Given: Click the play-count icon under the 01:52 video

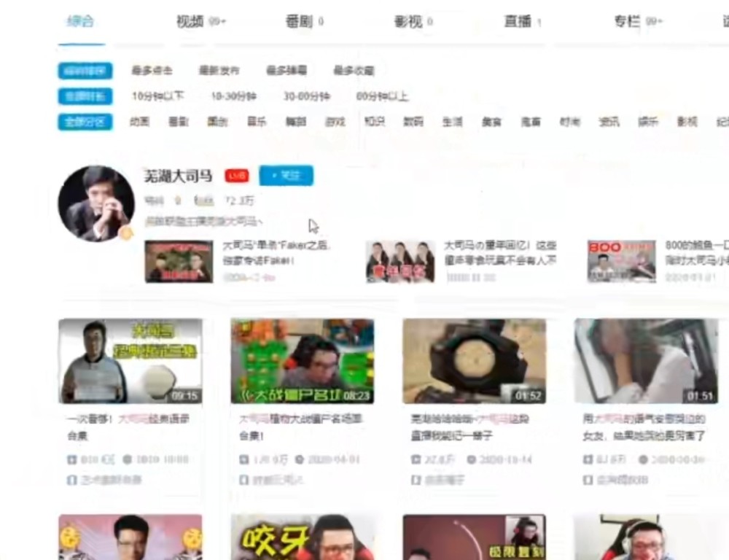Looking at the screenshot, I should point(416,459).
